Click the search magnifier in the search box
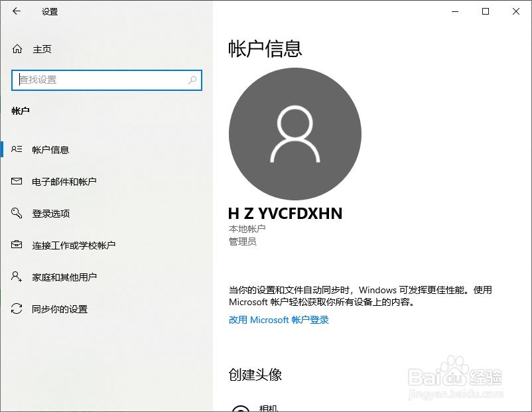532x412 pixels. [x=192, y=80]
